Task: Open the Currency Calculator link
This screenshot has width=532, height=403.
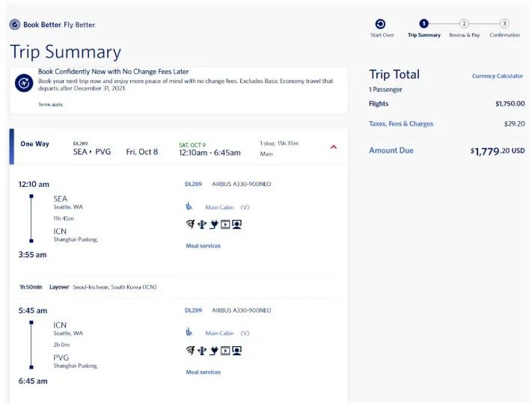Action: click(494, 76)
